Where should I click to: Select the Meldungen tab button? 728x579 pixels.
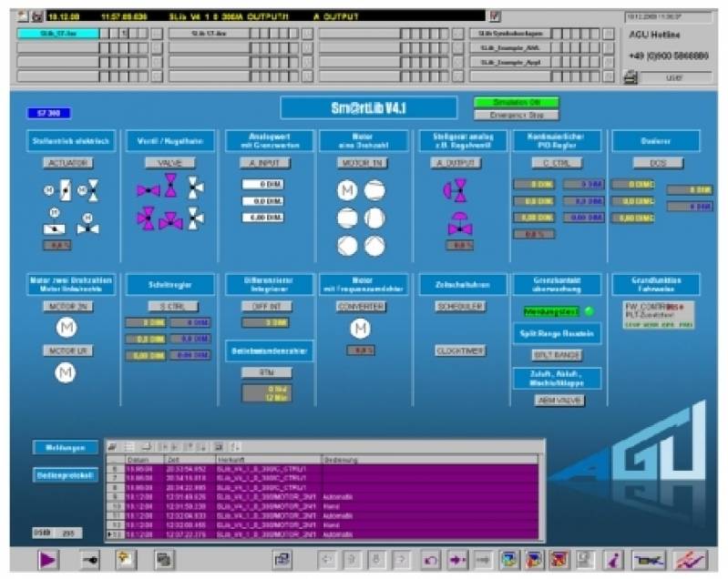(66, 448)
